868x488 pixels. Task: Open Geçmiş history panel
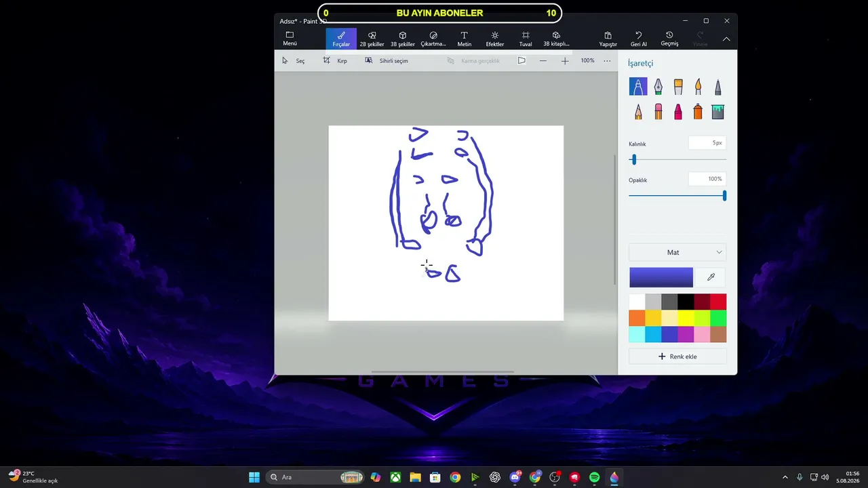tap(669, 39)
